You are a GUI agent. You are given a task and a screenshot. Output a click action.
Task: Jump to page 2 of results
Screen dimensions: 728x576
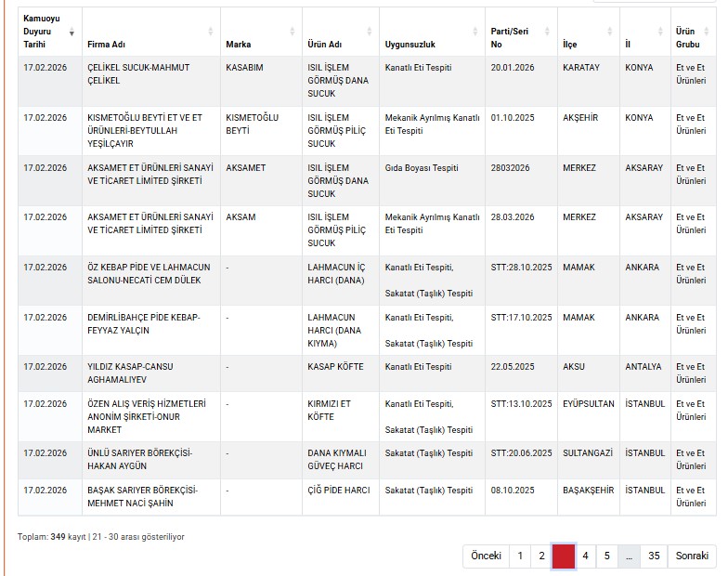coord(541,556)
